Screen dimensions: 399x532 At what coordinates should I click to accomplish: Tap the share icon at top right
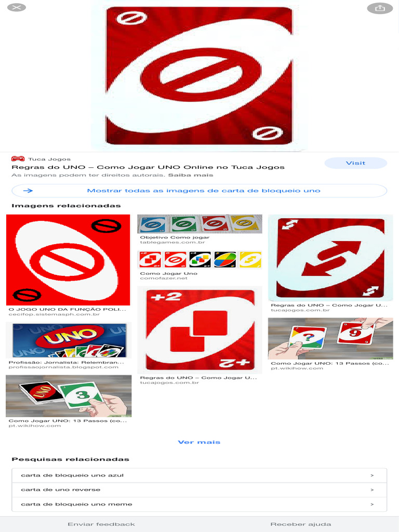(x=380, y=8)
